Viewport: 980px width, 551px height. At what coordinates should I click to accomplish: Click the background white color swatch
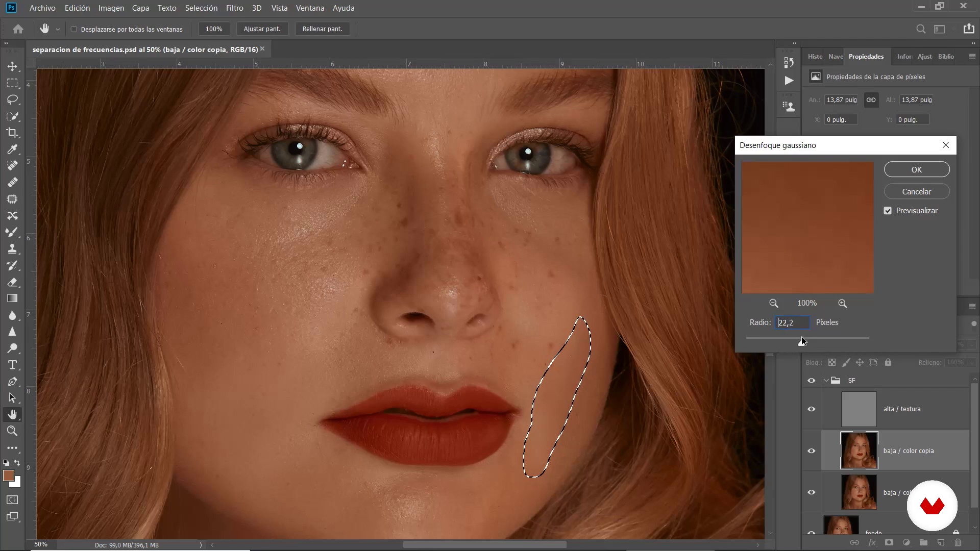[17, 483]
